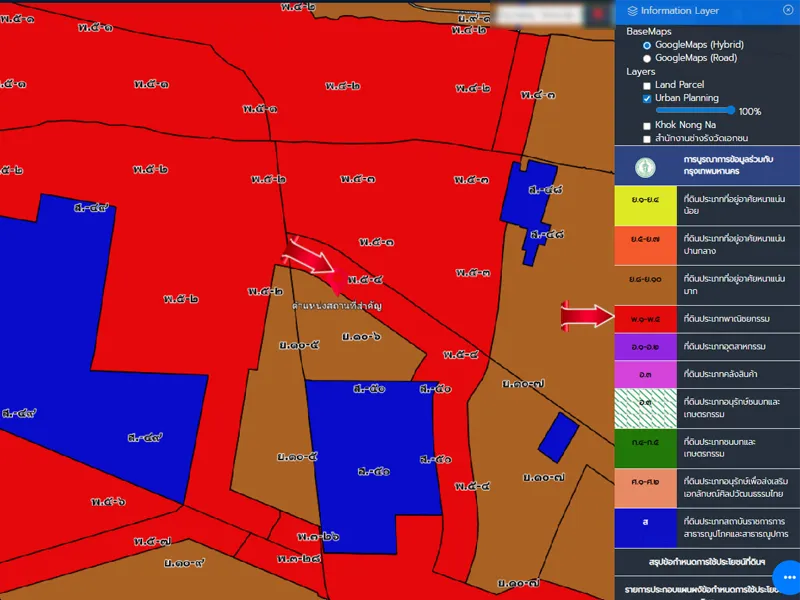Open สรุปข้อกำหนดการใช้ประโยชน์ที่ดิน summary button
This screenshot has width=800, height=600.
point(707,562)
